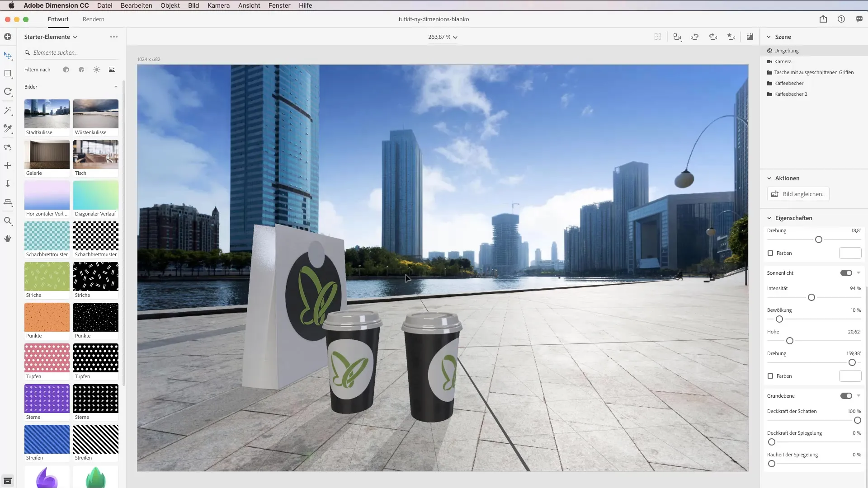Viewport: 868px width, 488px height.
Task: Expand the Grundebene section arrow
Action: (859, 396)
